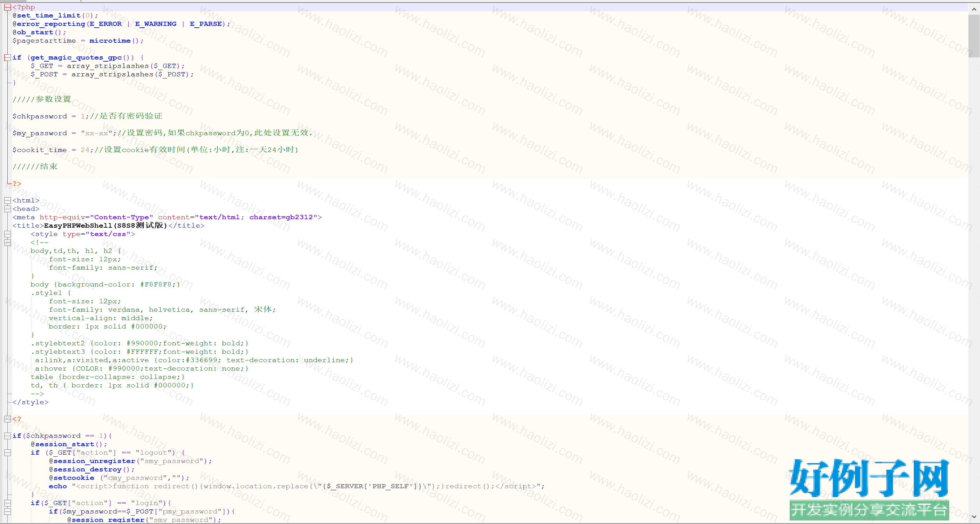Click the "//////结束" comment line
The height and width of the screenshot is (524, 980).
coord(35,167)
